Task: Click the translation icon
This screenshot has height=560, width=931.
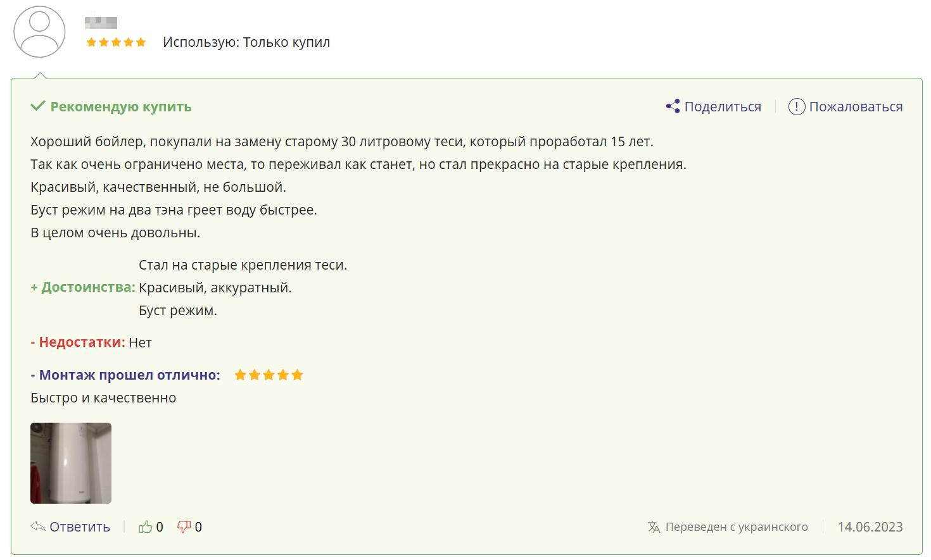Action: [654, 526]
